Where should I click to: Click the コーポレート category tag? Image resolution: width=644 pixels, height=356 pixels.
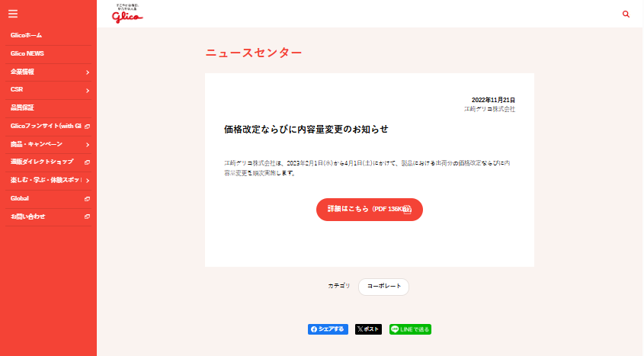pos(383,287)
